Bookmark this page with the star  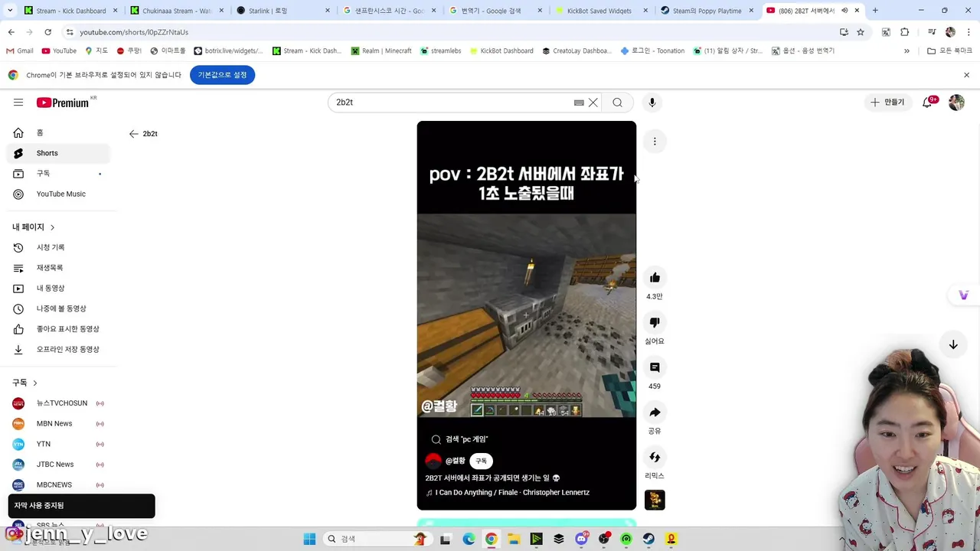coord(861,32)
